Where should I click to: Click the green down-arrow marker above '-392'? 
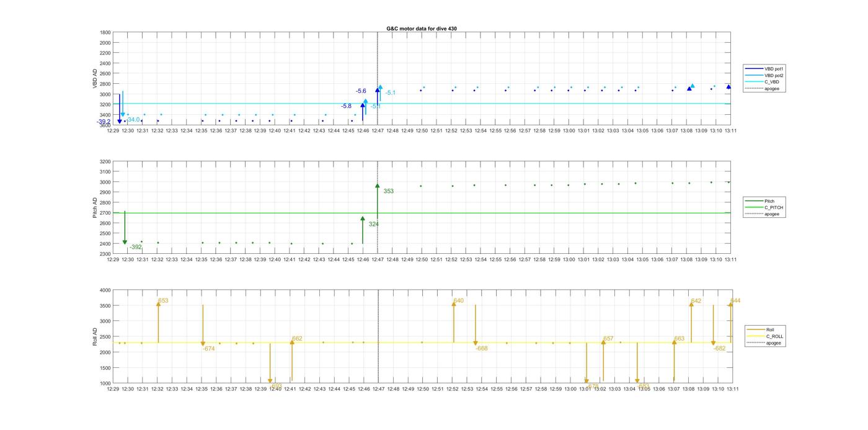coord(125,243)
